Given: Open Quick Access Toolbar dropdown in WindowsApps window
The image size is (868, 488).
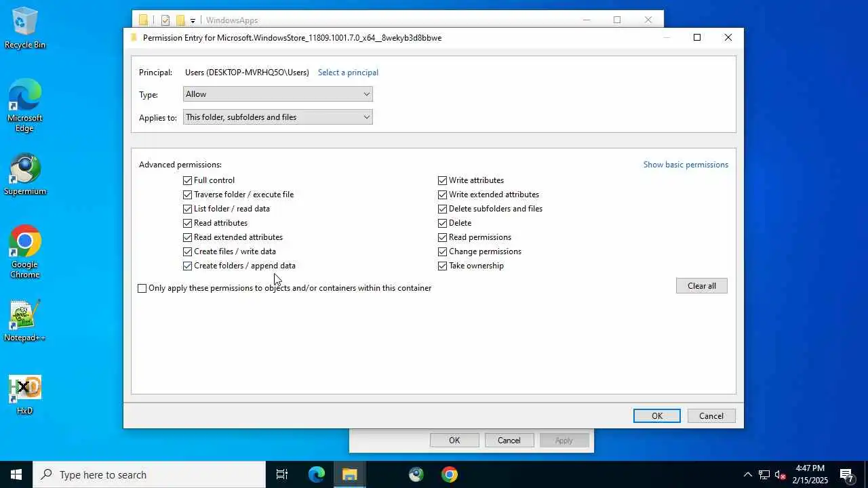Looking at the screenshot, I should 193,20.
